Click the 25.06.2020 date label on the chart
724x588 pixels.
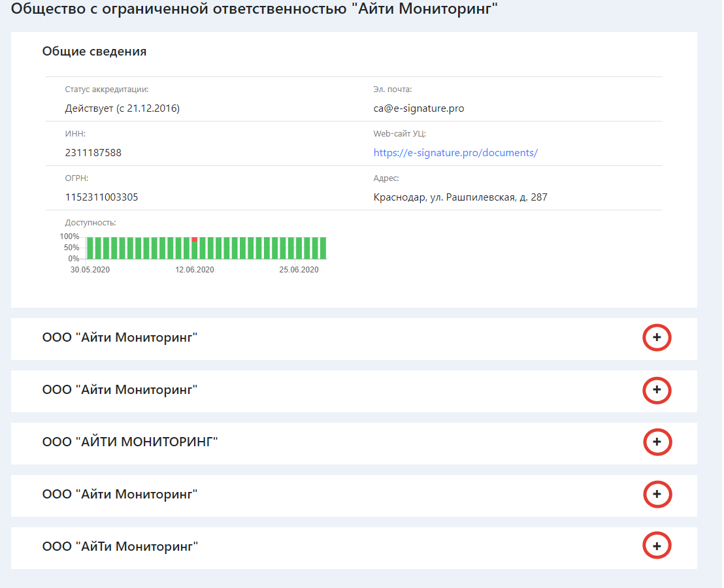point(299,270)
